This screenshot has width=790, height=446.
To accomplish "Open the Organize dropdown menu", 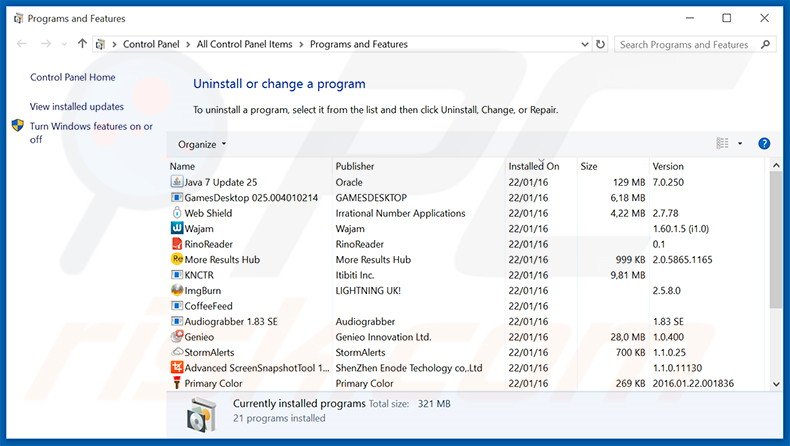I will (202, 144).
